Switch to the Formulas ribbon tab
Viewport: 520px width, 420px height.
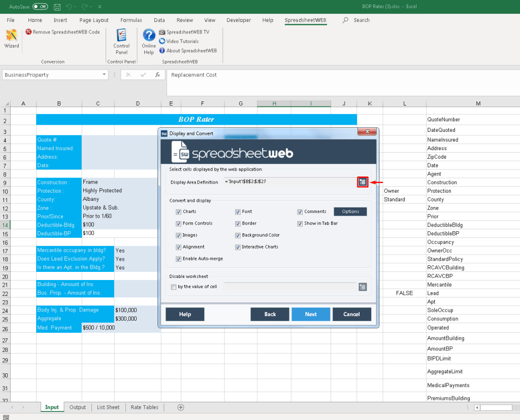[x=131, y=20]
